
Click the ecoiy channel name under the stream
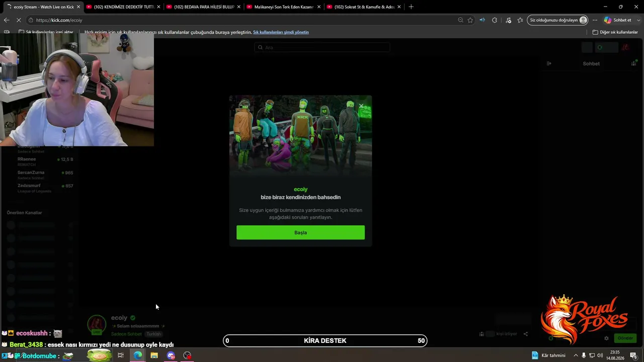[x=119, y=318]
